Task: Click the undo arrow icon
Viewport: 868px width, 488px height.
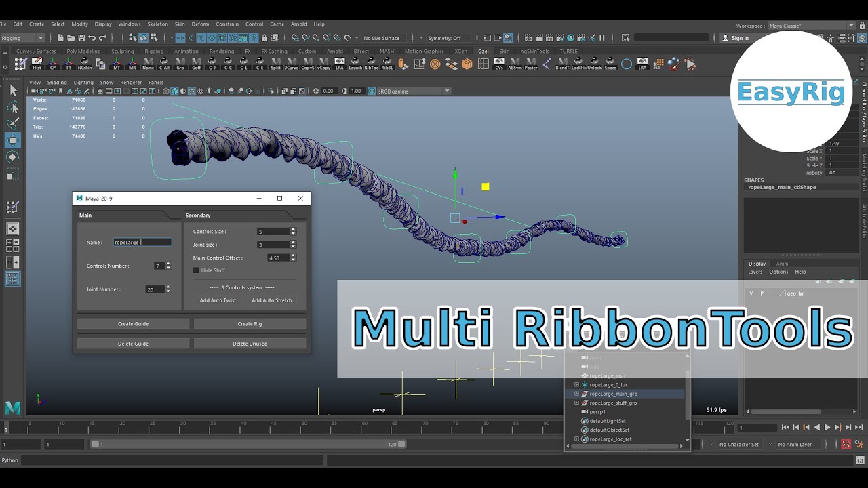Action: tap(92, 38)
